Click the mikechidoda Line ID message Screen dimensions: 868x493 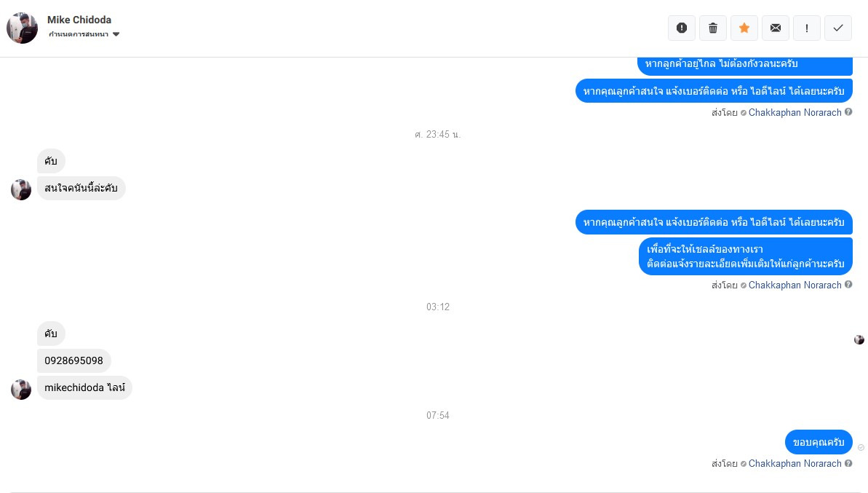coord(84,387)
